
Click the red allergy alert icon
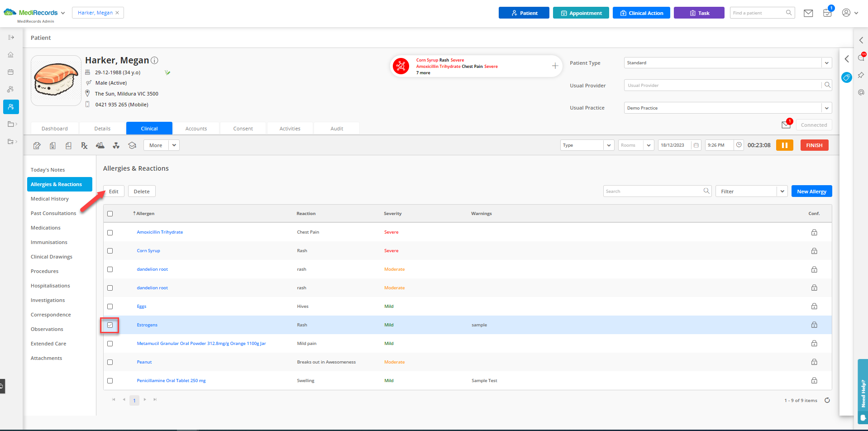[x=401, y=66]
